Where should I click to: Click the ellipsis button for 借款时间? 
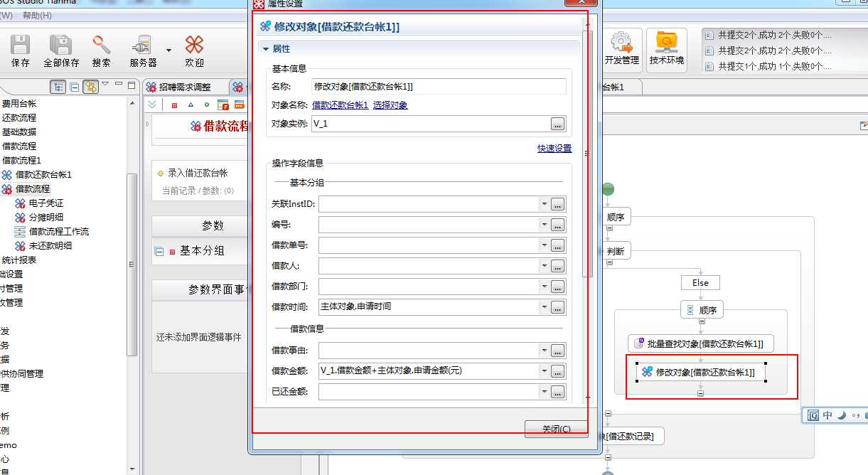558,307
